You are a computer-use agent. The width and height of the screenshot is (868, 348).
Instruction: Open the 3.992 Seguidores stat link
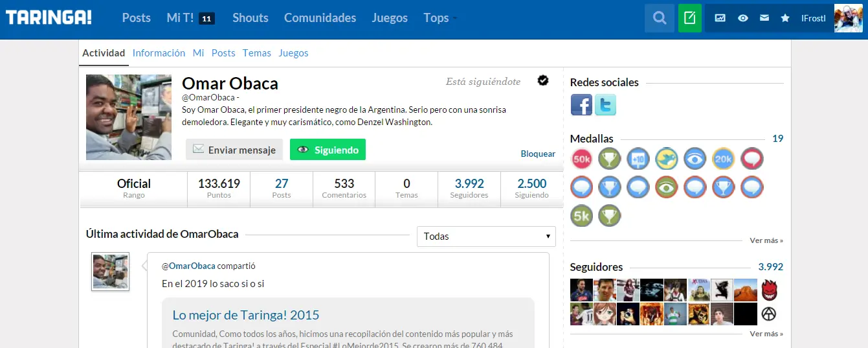469,189
